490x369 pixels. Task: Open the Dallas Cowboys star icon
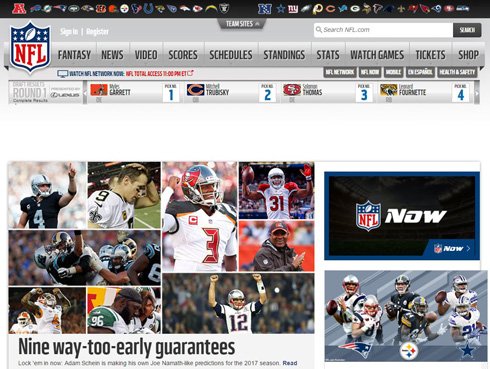pos(281,9)
